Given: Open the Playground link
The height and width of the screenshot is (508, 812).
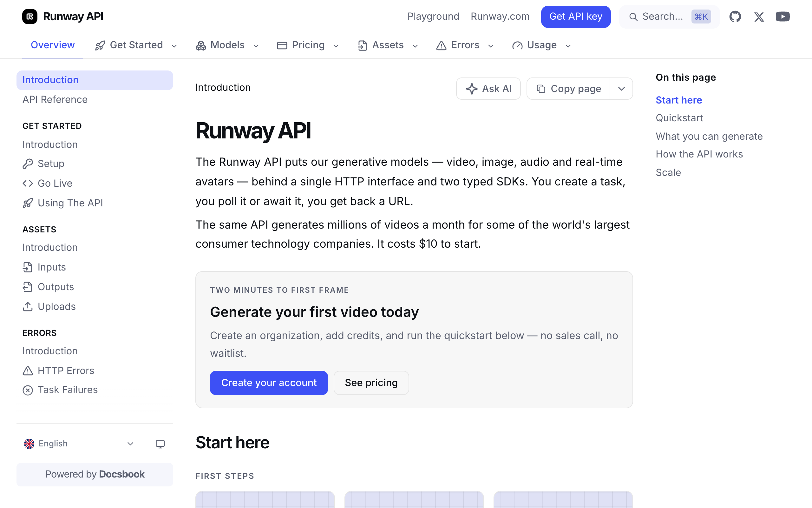Looking at the screenshot, I should pos(433,17).
